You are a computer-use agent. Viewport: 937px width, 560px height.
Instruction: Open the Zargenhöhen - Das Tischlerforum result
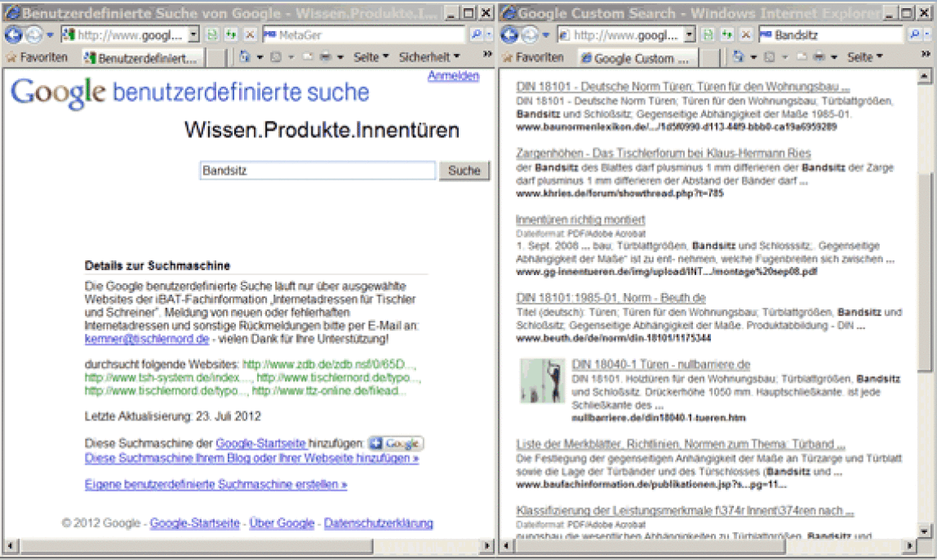664,153
